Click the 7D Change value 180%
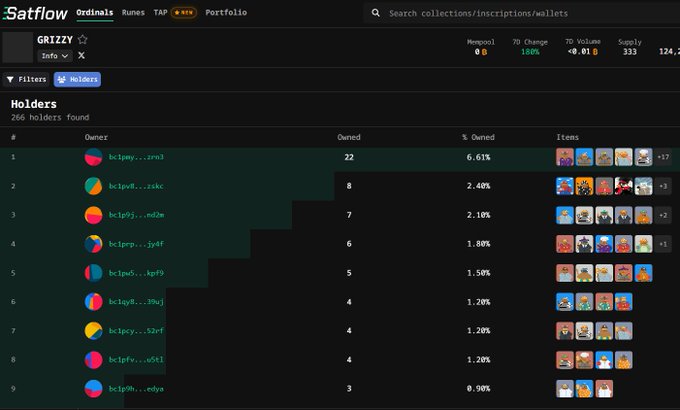Screen dimensions: 680x410 click(530, 52)
